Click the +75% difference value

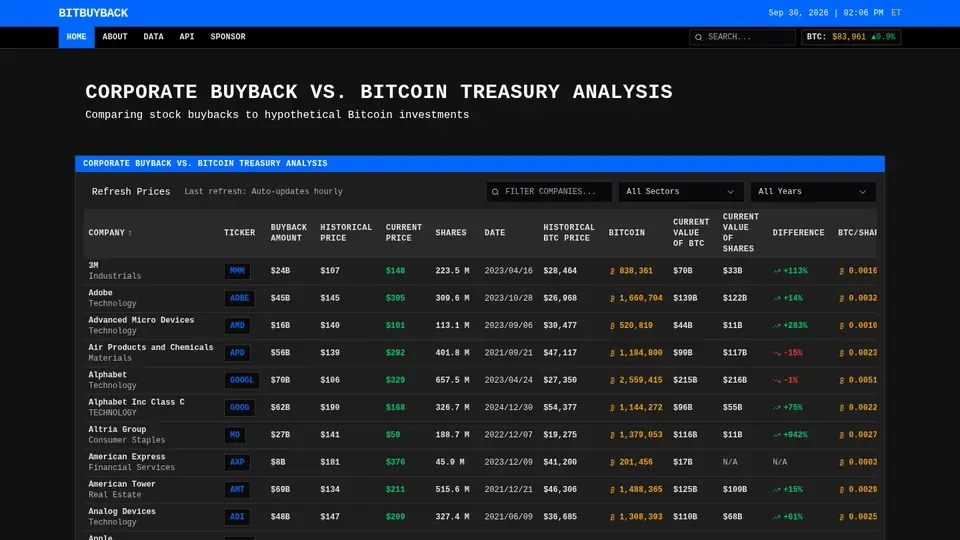click(793, 408)
